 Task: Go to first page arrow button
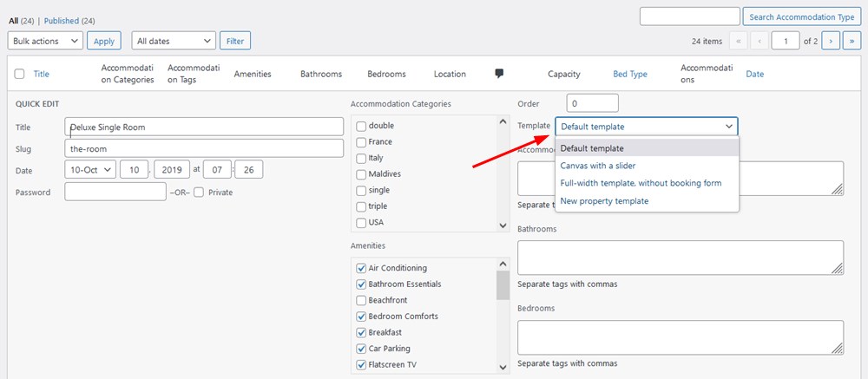tap(739, 41)
